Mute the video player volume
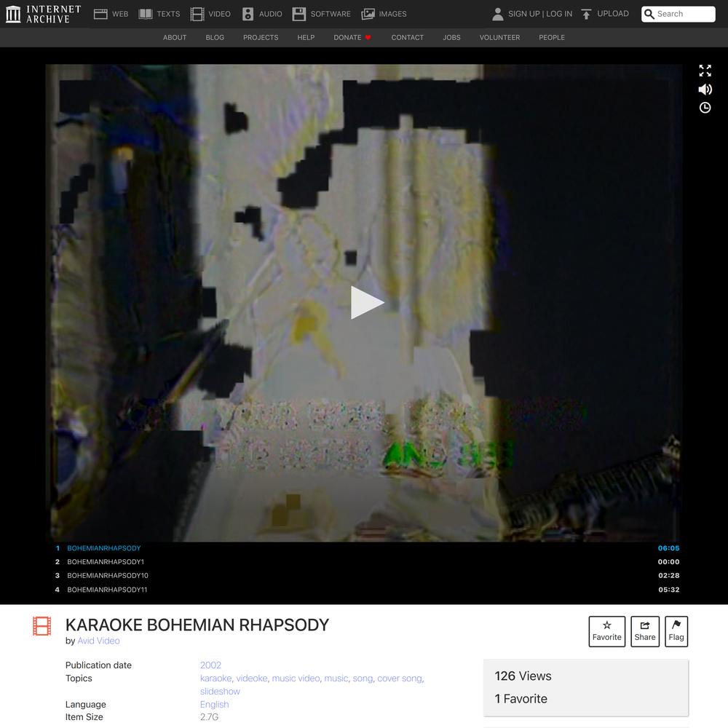 click(705, 89)
